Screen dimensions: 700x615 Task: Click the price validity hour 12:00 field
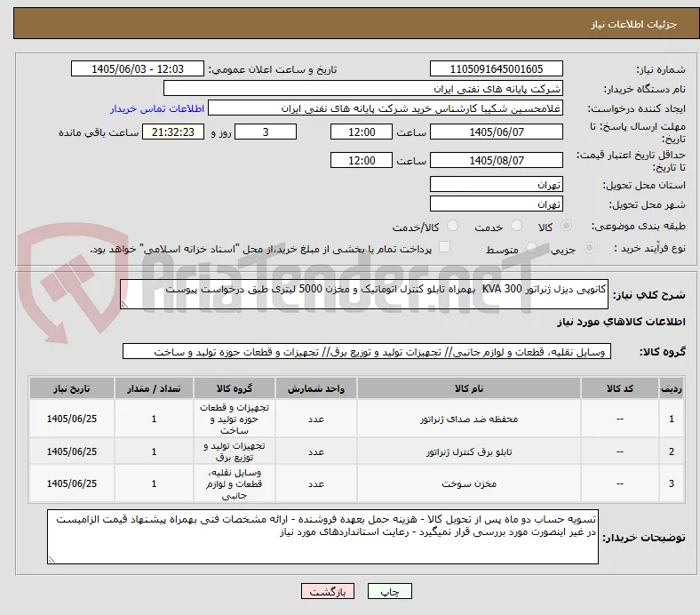tap(362, 160)
